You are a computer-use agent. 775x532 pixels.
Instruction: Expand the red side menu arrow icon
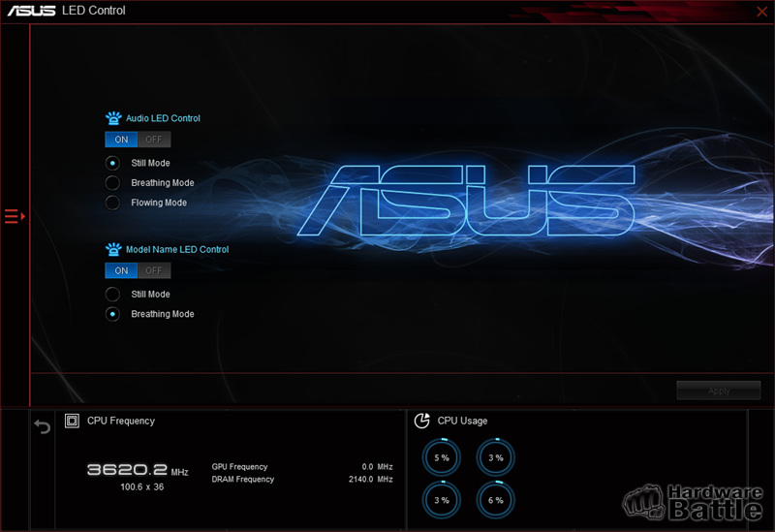[x=15, y=216]
